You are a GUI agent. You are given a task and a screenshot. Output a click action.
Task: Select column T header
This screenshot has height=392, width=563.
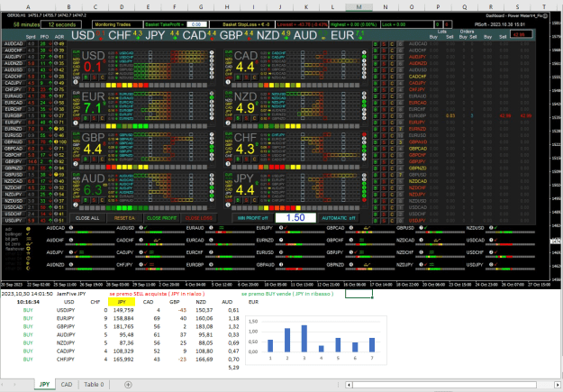544,7
